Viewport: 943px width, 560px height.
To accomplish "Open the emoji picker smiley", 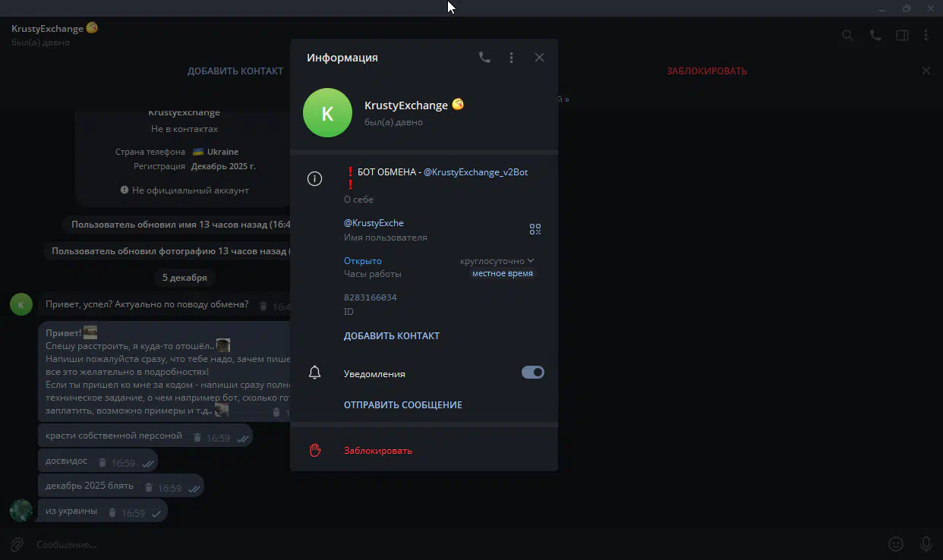I will 896,544.
